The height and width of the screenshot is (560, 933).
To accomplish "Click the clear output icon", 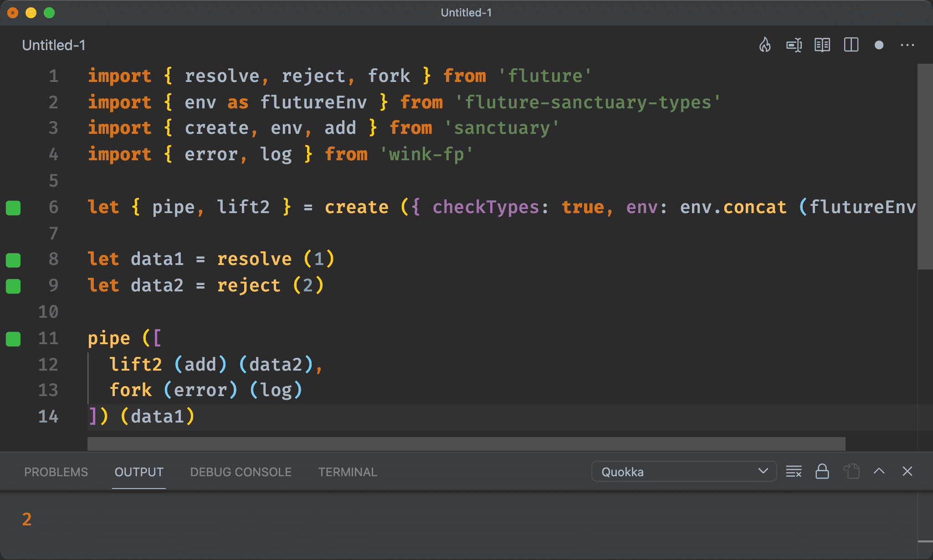I will click(794, 472).
